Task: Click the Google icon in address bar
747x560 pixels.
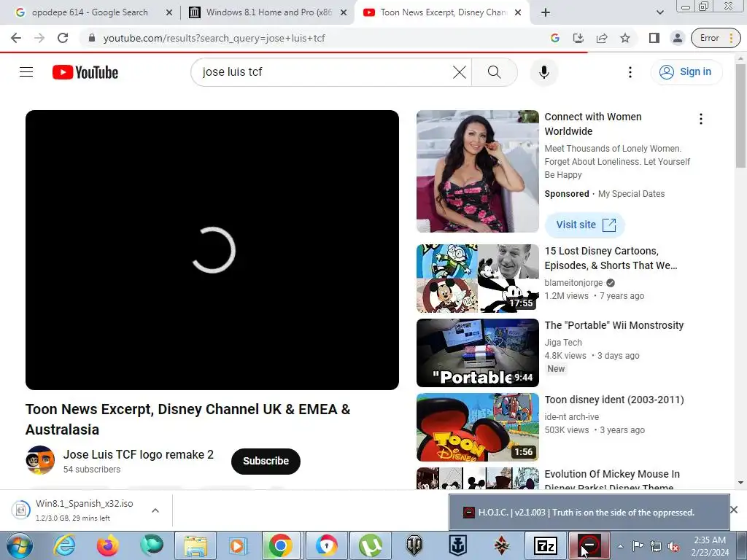Action: pyautogui.click(x=554, y=38)
